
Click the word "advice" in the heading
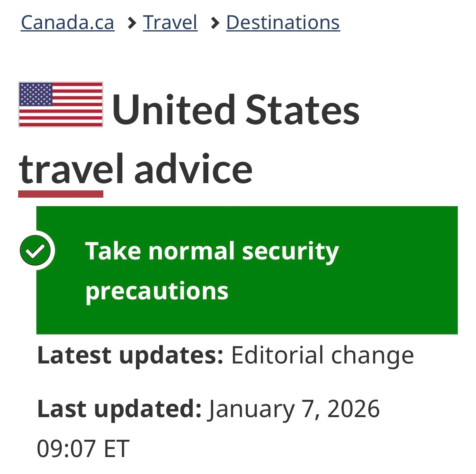pyautogui.click(x=193, y=169)
